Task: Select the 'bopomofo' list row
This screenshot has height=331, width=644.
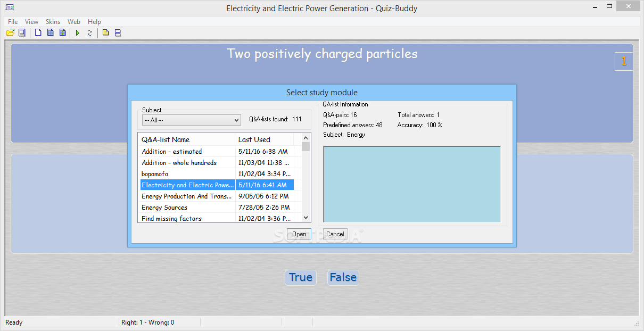Action: [216, 174]
